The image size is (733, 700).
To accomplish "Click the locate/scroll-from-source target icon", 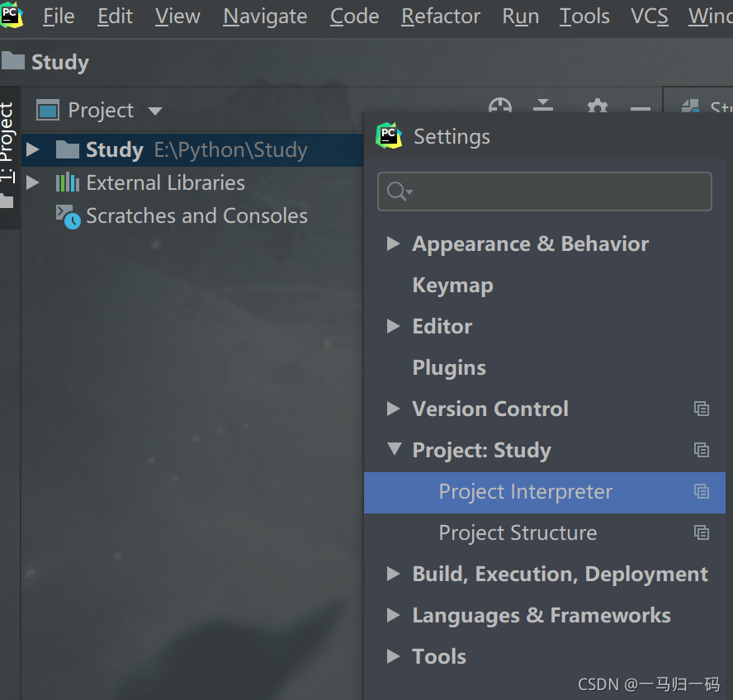I will [499, 106].
